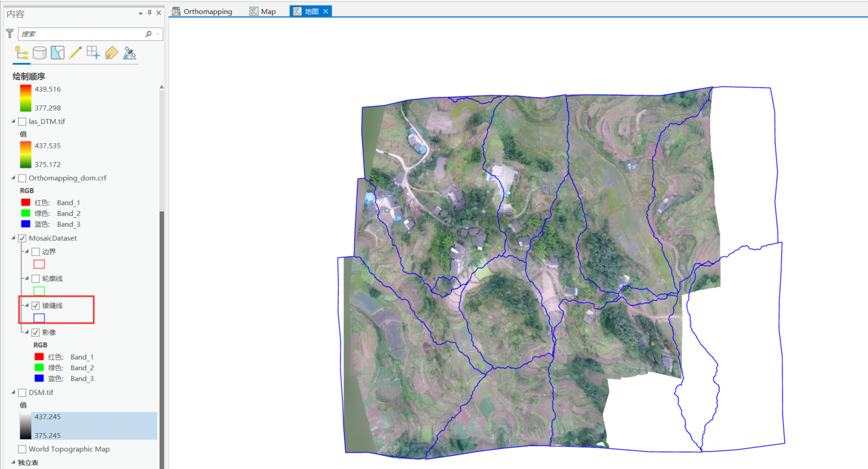Select List By Editing pencil icon
This screenshot has height=469, width=868.
(75, 53)
